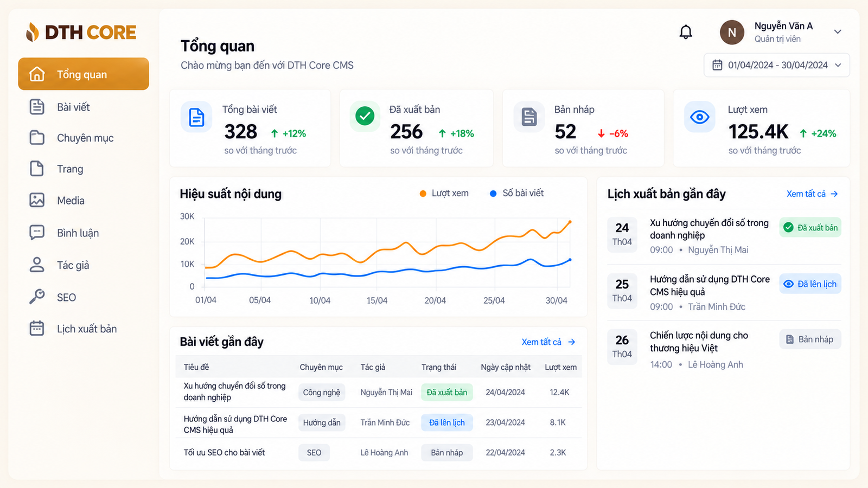Click the Trang page icon in sidebar
The height and width of the screenshot is (488, 868).
point(37,169)
